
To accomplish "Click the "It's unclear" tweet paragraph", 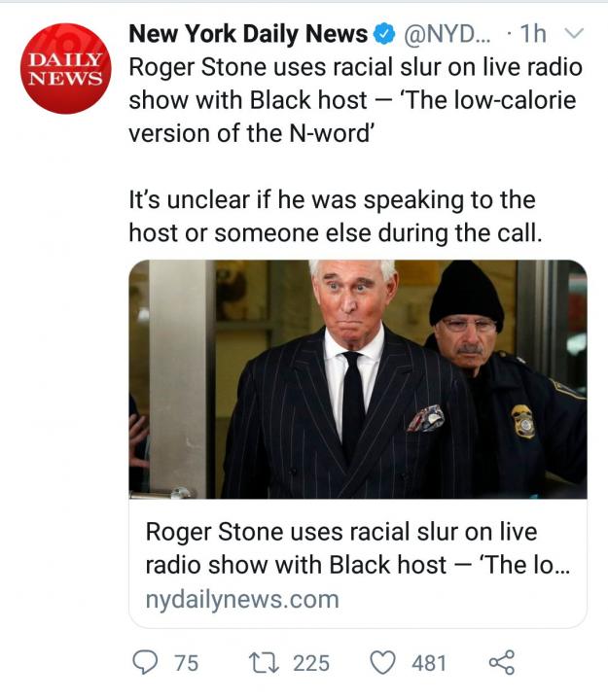I will click(x=333, y=217).
